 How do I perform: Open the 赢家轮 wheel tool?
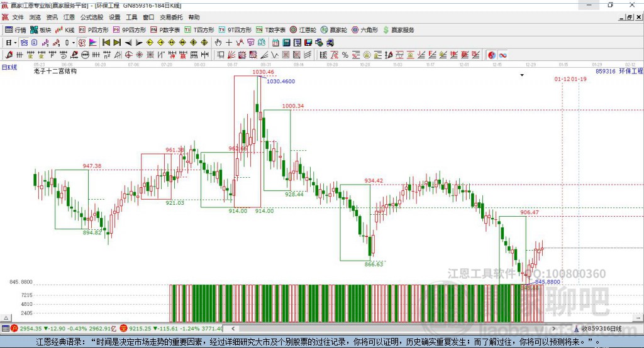(334, 30)
